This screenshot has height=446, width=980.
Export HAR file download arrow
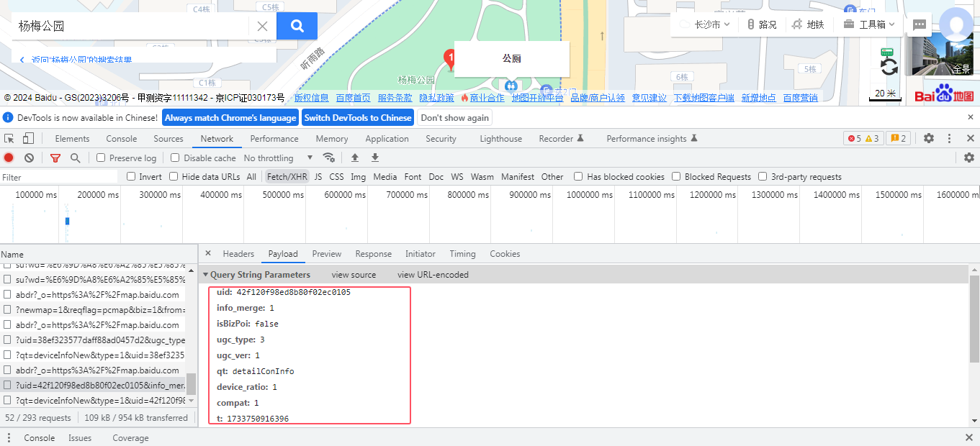(x=375, y=158)
